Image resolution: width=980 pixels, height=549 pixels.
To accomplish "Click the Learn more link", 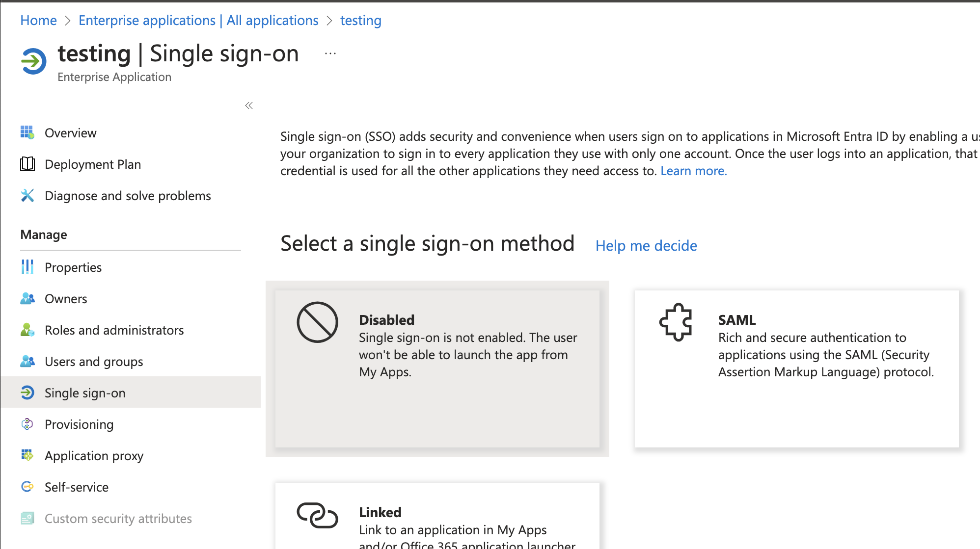I will coord(693,171).
